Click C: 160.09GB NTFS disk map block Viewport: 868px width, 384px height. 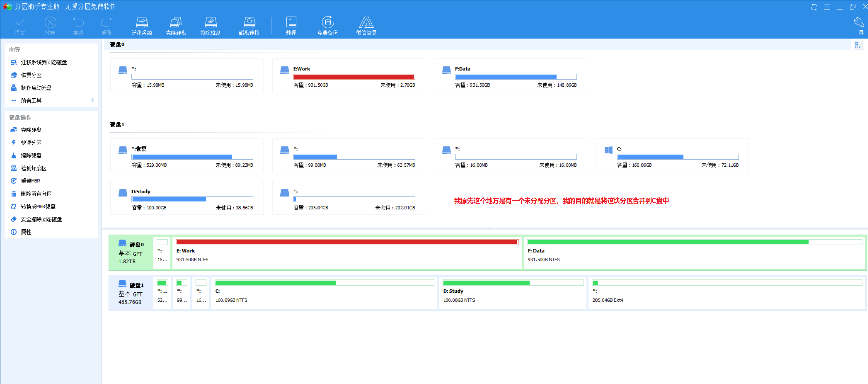pos(324,293)
